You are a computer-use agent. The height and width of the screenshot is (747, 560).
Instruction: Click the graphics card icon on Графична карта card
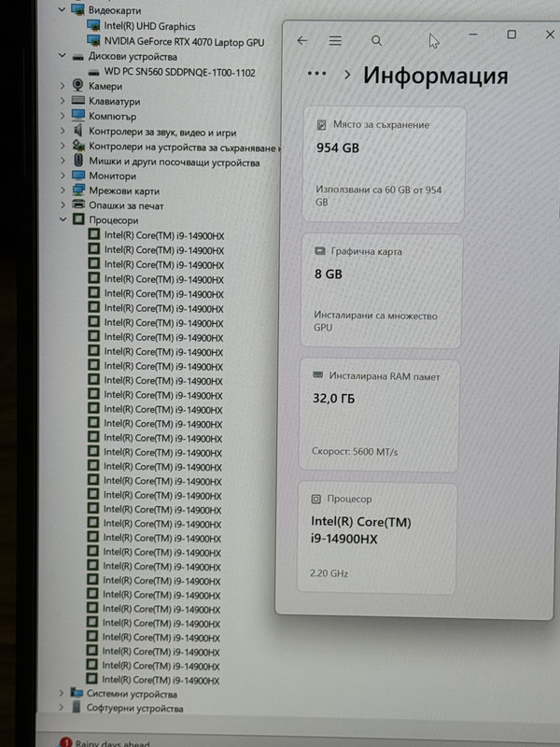[x=320, y=251]
